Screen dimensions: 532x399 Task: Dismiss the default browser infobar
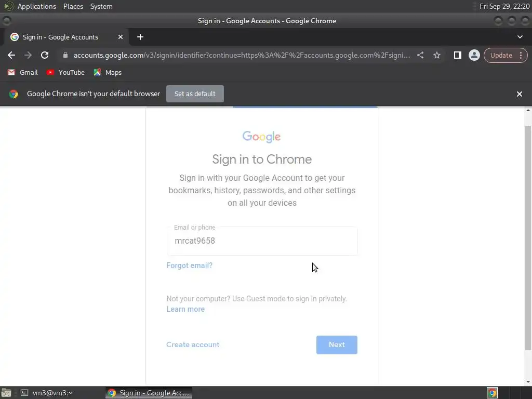tap(519, 94)
